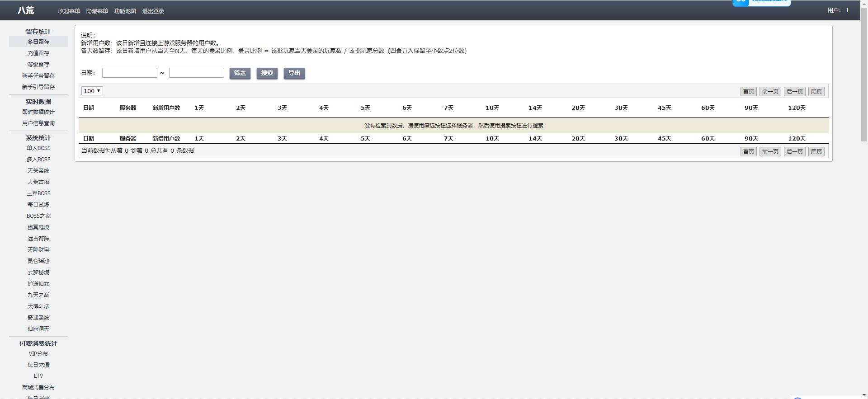
Task: Open 即时数据统计 under 实时数据
Action: coord(38,112)
